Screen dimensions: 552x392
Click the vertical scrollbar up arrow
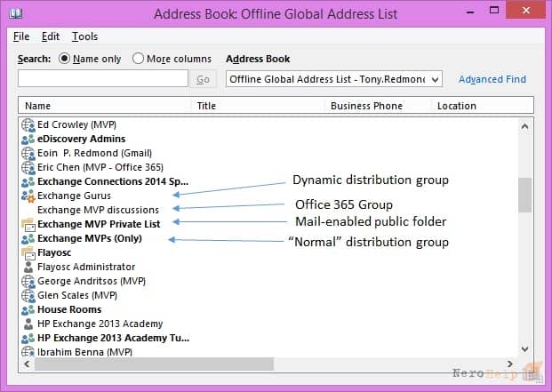[x=524, y=126]
